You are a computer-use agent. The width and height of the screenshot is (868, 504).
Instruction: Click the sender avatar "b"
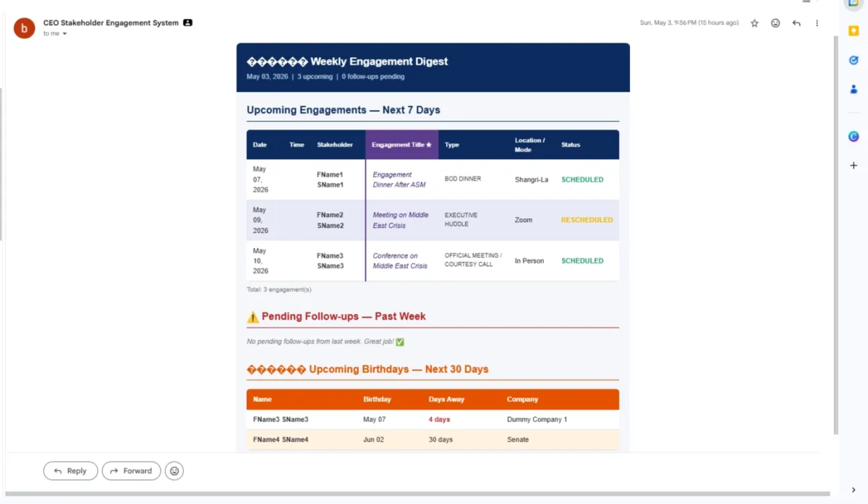click(25, 28)
